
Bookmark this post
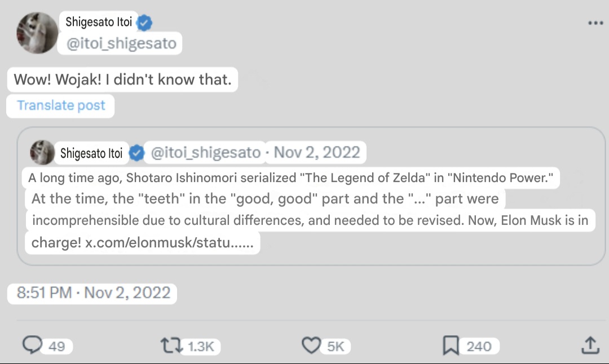pos(451,345)
